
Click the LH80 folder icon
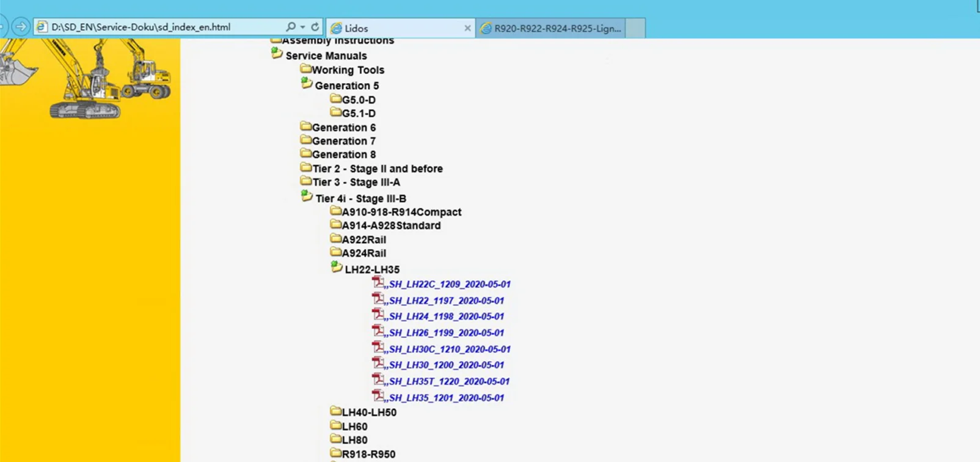tap(335, 439)
